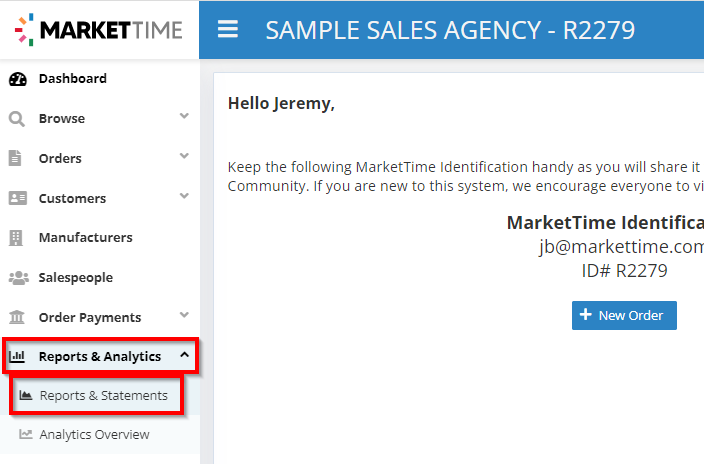The width and height of the screenshot is (704, 464).
Task: Click the Dashboard gauge icon
Action: point(18,79)
